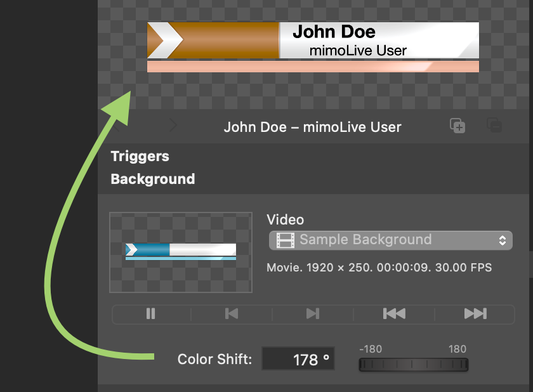Click the -180 slider minimum label
The width and height of the screenshot is (533, 392).
point(371,350)
